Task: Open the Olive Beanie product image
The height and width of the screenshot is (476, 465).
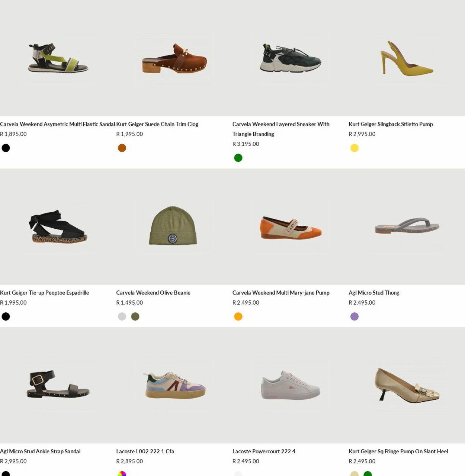Action: 174,227
